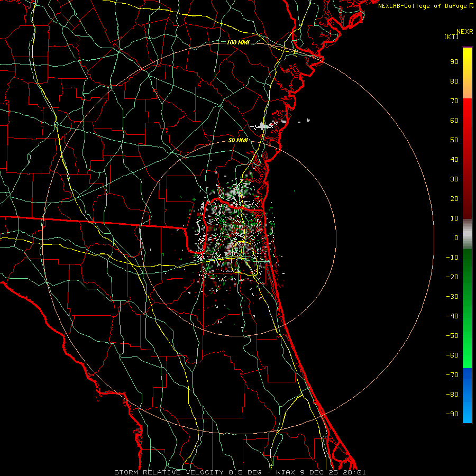Click the 100 NMI range ring label
476x476 pixels.
[238, 42]
